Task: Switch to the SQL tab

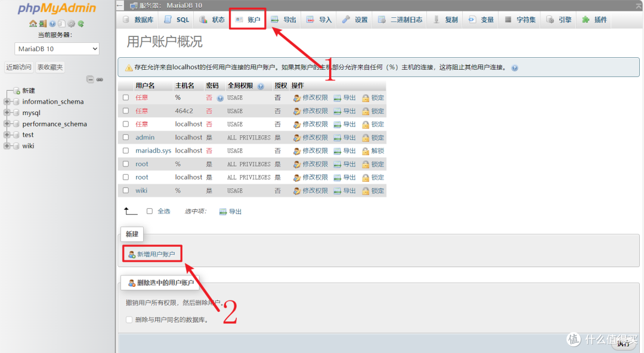Action: pos(177,20)
